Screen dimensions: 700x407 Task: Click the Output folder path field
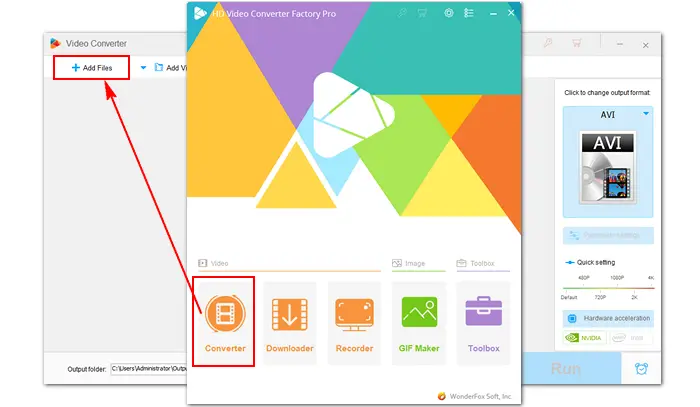click(149, 369)
